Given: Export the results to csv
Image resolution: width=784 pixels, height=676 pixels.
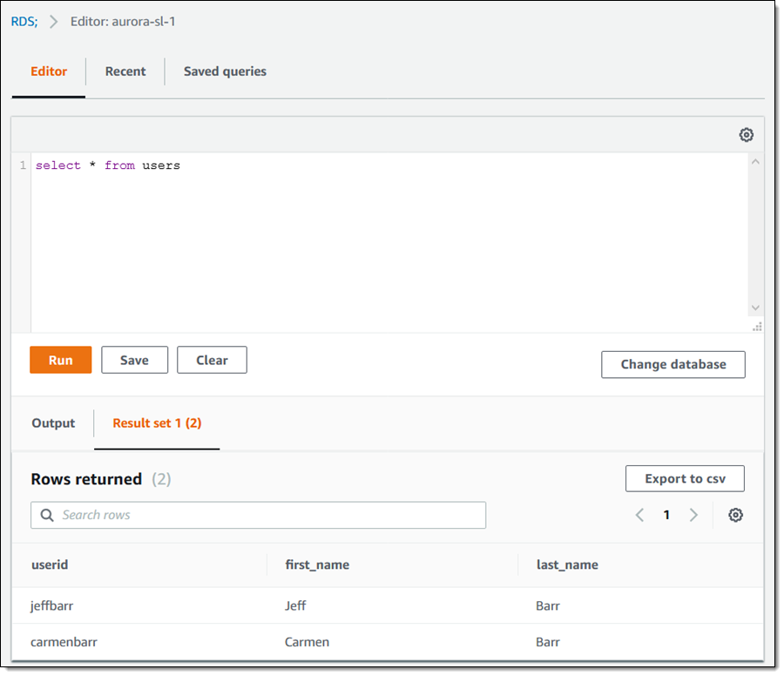Looking at the screenshot, I should pyautogui.click(x=685, y=478).
